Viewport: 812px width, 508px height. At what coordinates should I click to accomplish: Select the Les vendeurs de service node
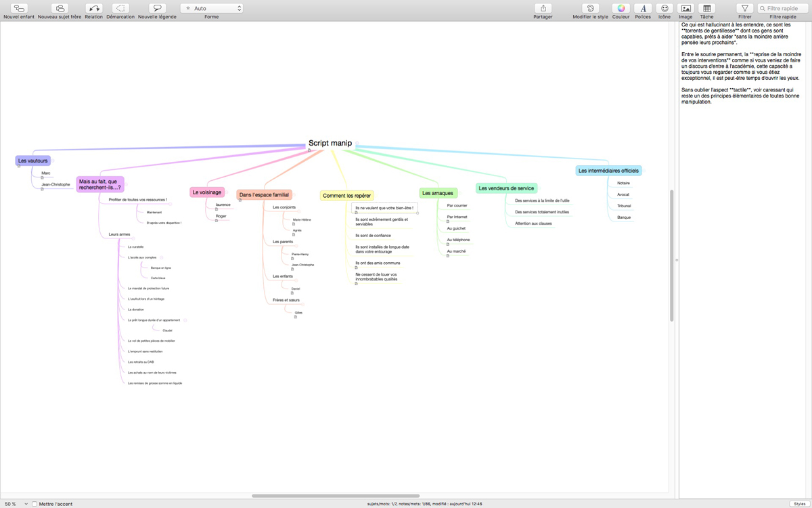[x=506, y=188]
